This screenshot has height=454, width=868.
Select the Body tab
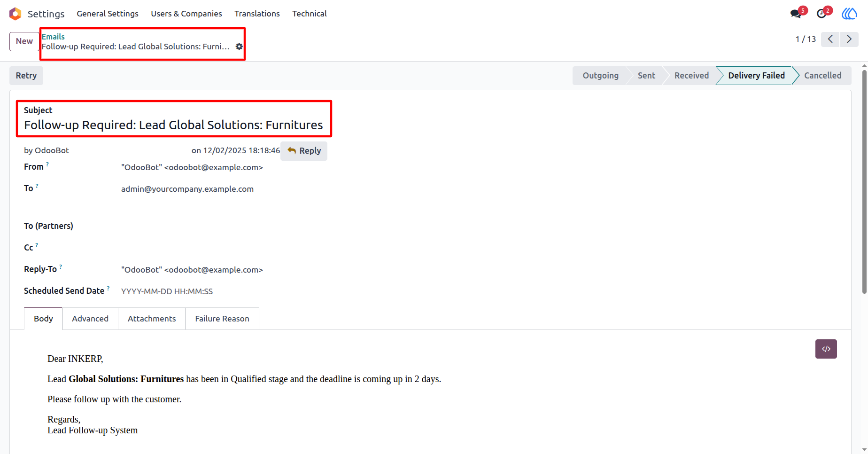43,319
